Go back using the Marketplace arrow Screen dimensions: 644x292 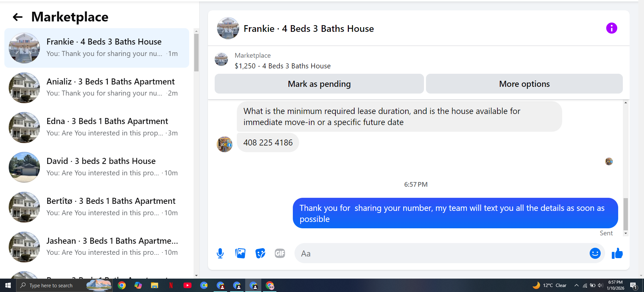17,17
